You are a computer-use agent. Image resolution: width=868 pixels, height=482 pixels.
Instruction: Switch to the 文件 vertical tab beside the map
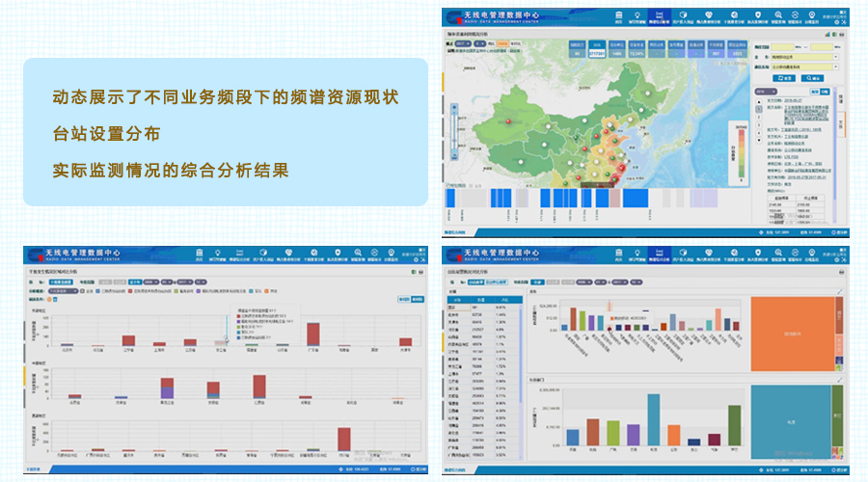(x=839, y=124)
